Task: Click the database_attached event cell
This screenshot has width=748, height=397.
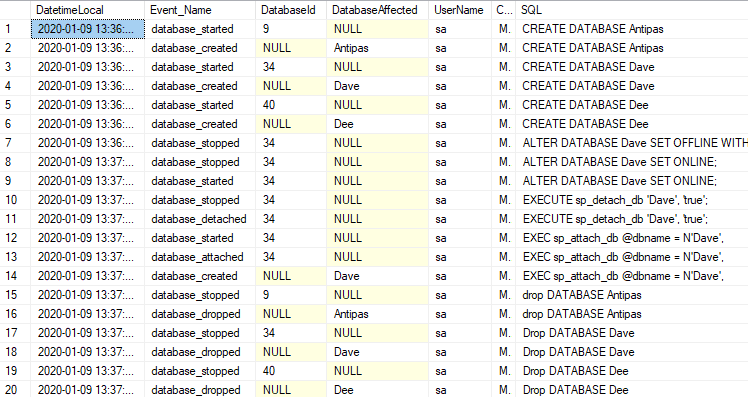Action: point(200,257)
